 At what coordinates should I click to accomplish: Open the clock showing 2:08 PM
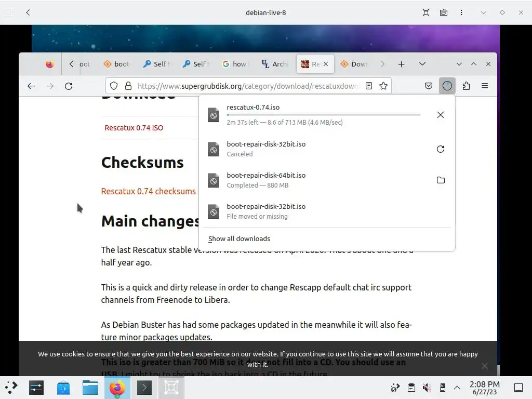click(x=485, y=388)
